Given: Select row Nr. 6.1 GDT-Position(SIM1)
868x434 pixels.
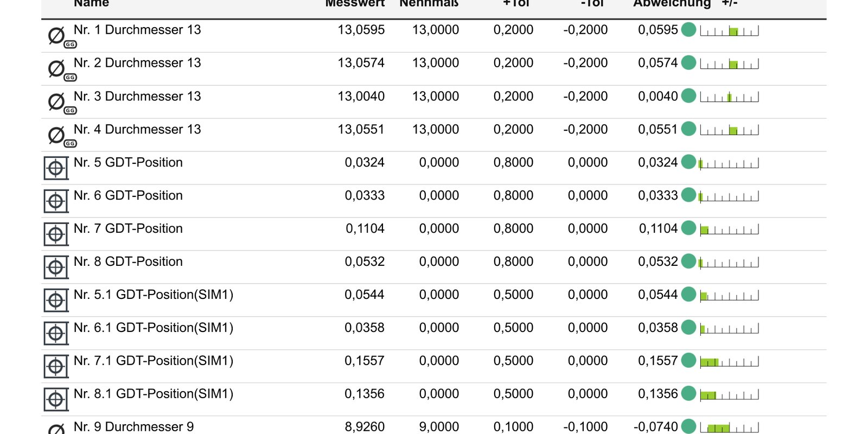Looking at the screenshot, I should (434, 334).
